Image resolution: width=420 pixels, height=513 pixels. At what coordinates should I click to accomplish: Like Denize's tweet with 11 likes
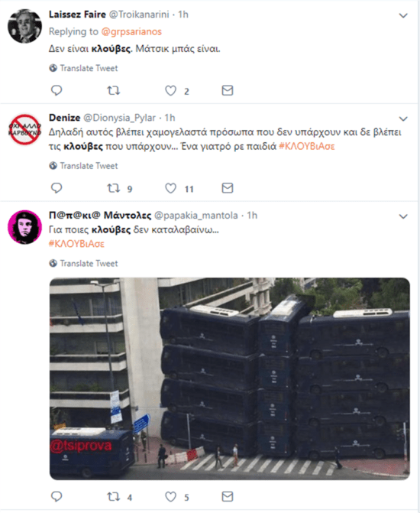(x=170, y=188)
